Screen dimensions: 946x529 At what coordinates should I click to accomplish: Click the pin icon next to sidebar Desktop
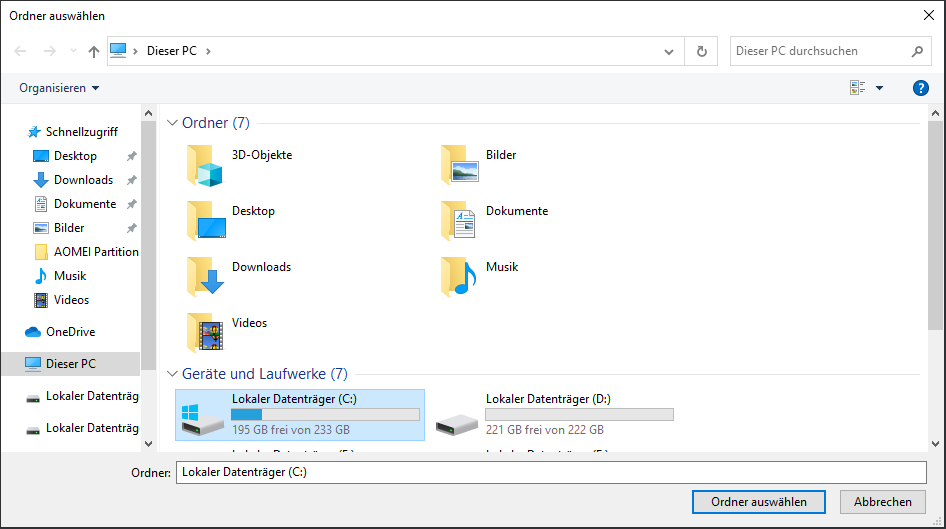tap(132, 156)
